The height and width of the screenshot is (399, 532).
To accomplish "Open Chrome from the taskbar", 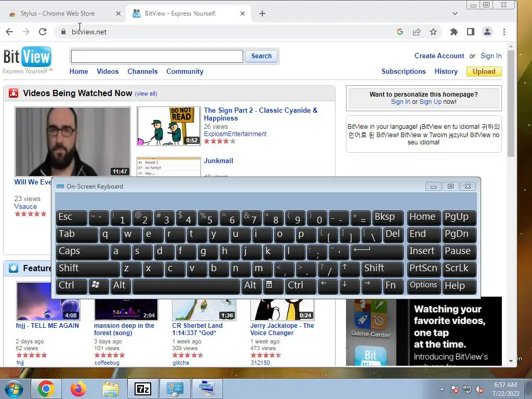I will pyautogui.click(x=46, y=389).
